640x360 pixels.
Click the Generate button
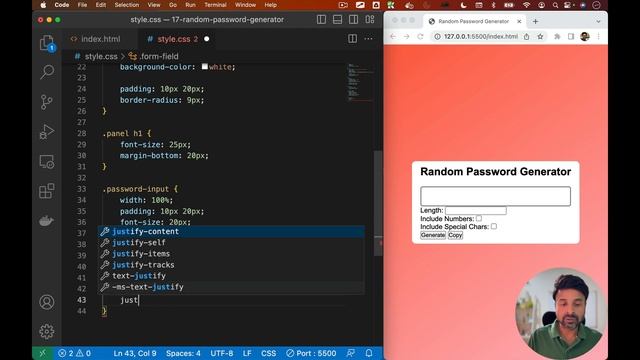click(433, 235)
